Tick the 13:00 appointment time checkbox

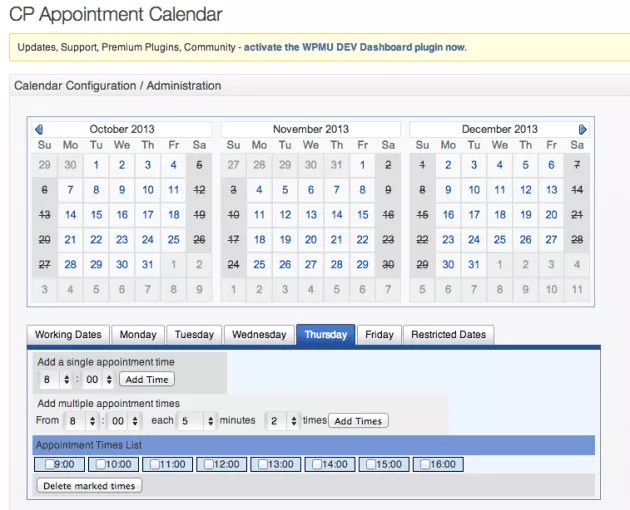(263, 465)
